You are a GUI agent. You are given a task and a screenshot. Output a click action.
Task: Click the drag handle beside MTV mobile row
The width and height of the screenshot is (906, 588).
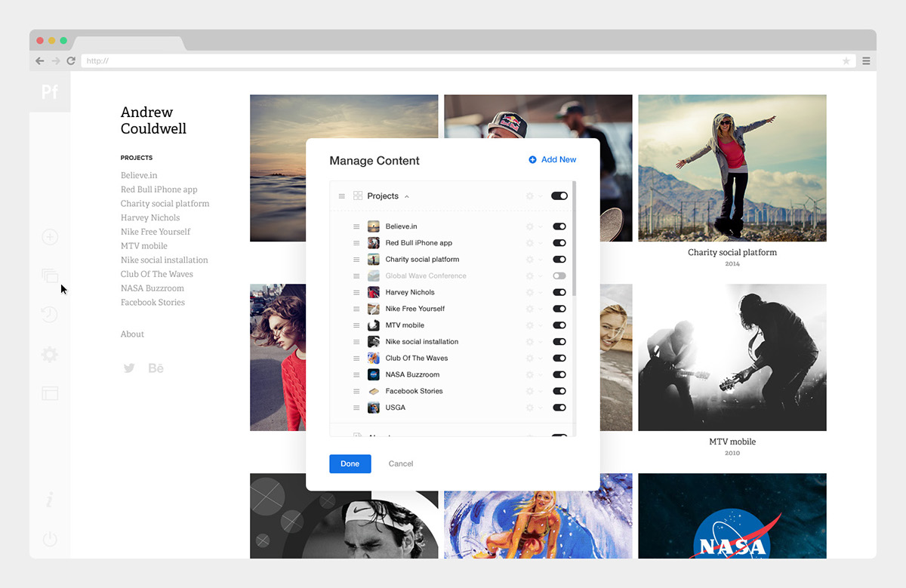click(356, 325)
